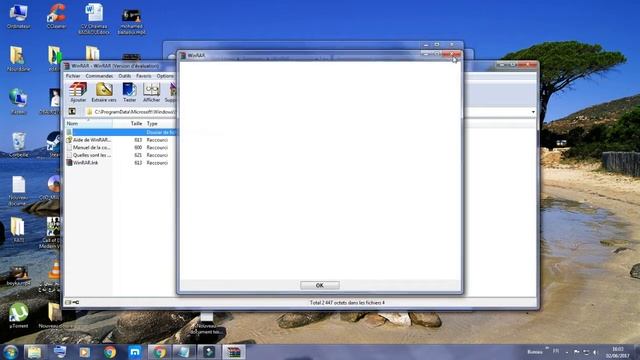Open the CCleaner desktop shortcut
The image size is (640, 360).
tap(56, 17)
